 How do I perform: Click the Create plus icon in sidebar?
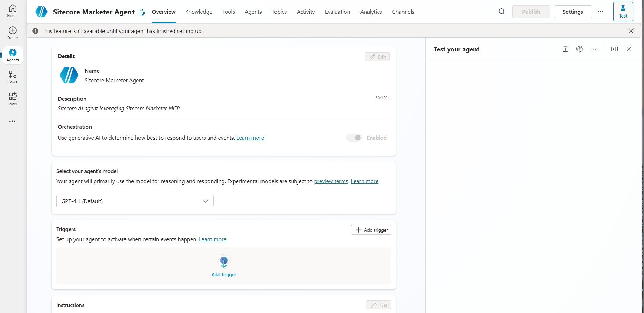[13, 33]
